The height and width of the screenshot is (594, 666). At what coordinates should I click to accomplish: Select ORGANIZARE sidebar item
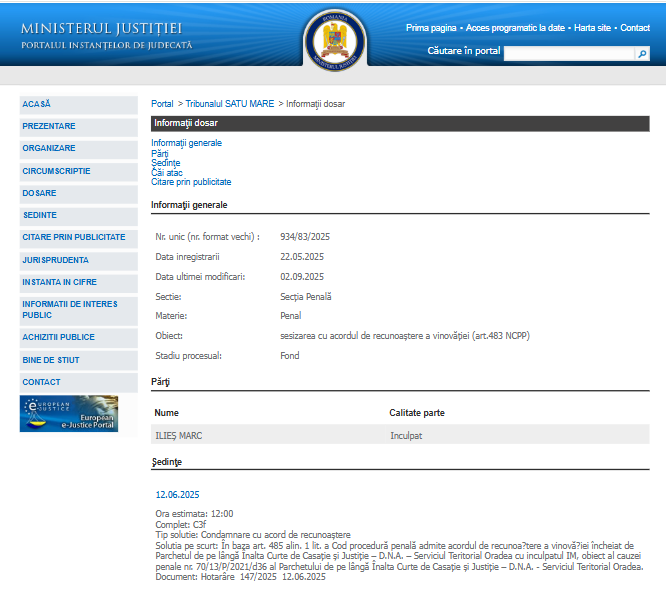49,148
